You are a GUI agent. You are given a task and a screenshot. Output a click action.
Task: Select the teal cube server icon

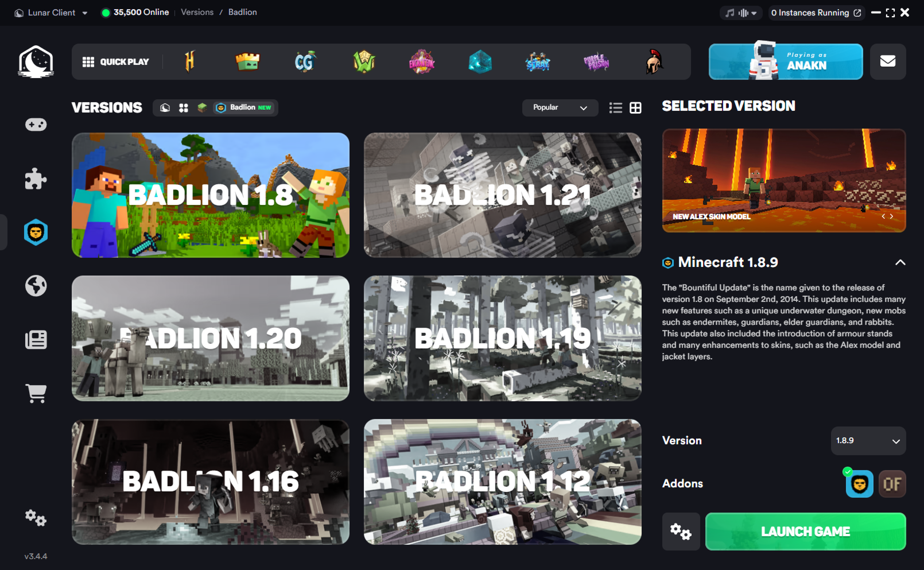(480, 61)
